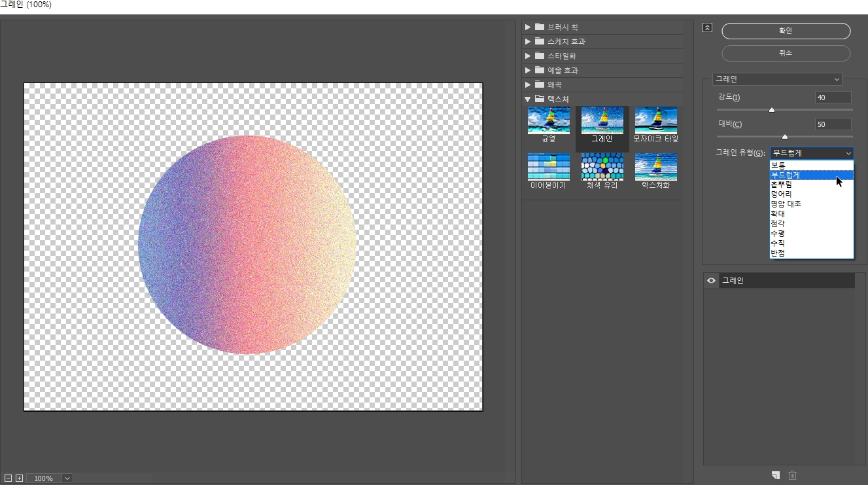Click the 강도 value field
This screenshot has width=868, height=485.
[833, 98]
